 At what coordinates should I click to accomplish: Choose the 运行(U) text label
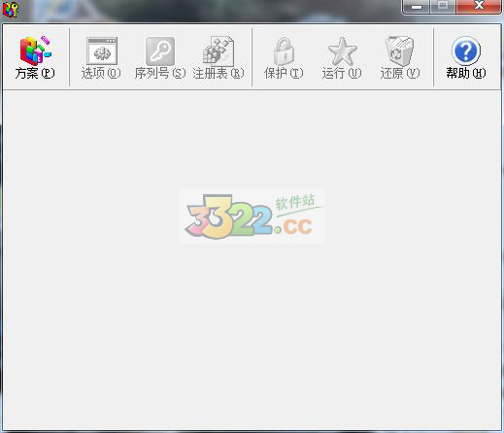tap(342, 73)
